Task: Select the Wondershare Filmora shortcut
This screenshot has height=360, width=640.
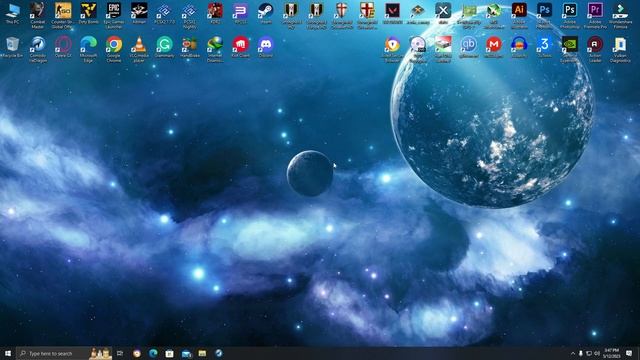Action: (620, 16)
